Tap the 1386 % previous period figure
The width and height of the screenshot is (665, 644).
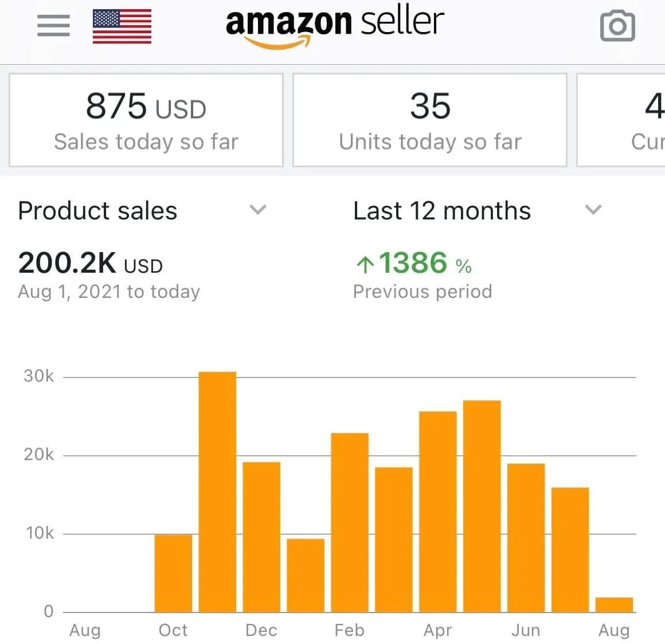click(423, 264)
